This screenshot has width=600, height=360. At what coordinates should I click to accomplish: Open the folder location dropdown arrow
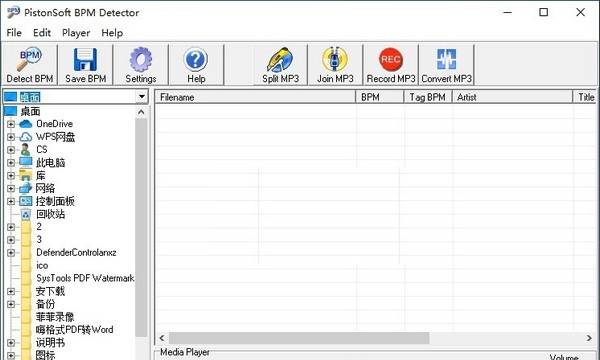click(142, 97)
